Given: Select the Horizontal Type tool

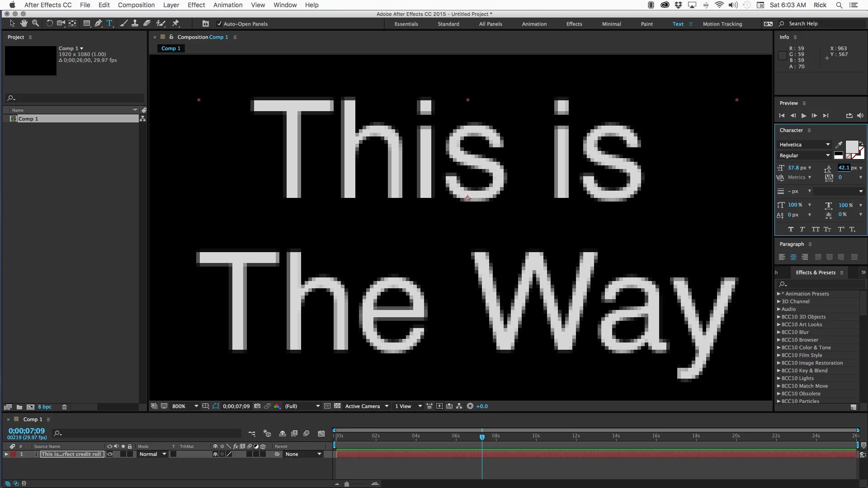Looking at the screenshot, I should 109,23.
